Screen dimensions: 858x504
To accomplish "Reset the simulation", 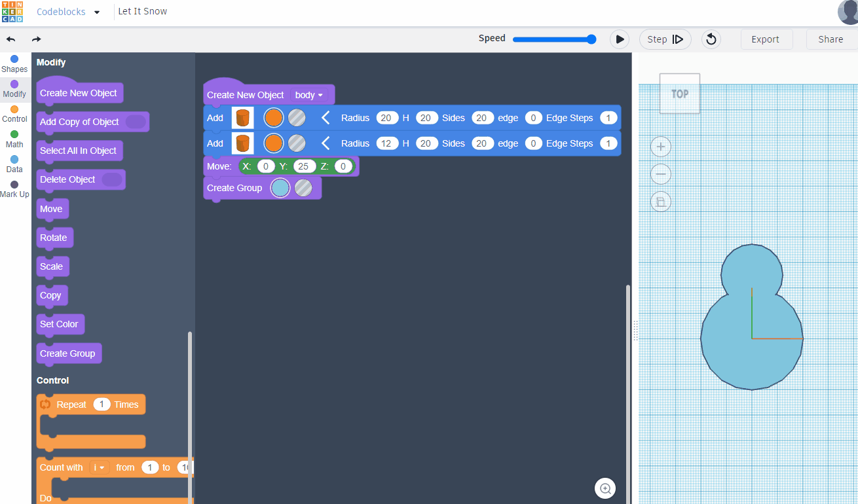I will (x=711, y=39).
